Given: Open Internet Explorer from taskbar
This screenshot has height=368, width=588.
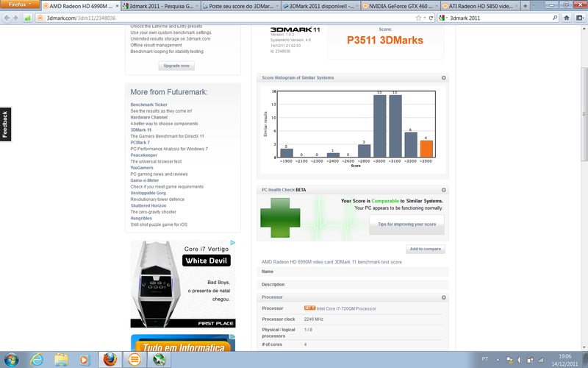Looking at the screenshot, I should click(x=36, y=360).
